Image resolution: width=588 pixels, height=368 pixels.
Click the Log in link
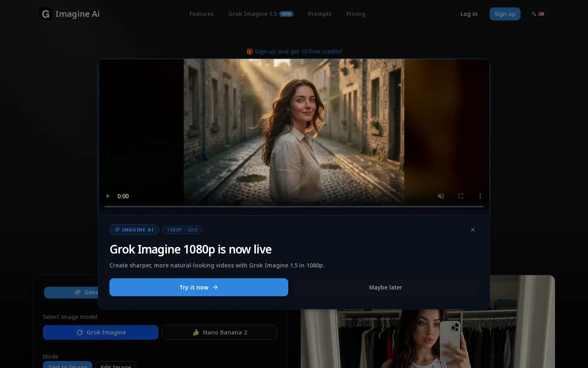[469, 14]
